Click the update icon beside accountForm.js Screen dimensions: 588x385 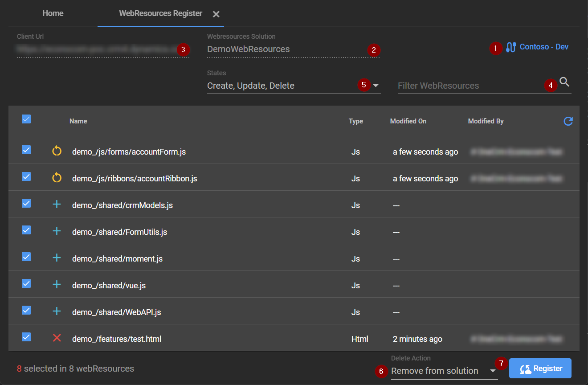57,152
